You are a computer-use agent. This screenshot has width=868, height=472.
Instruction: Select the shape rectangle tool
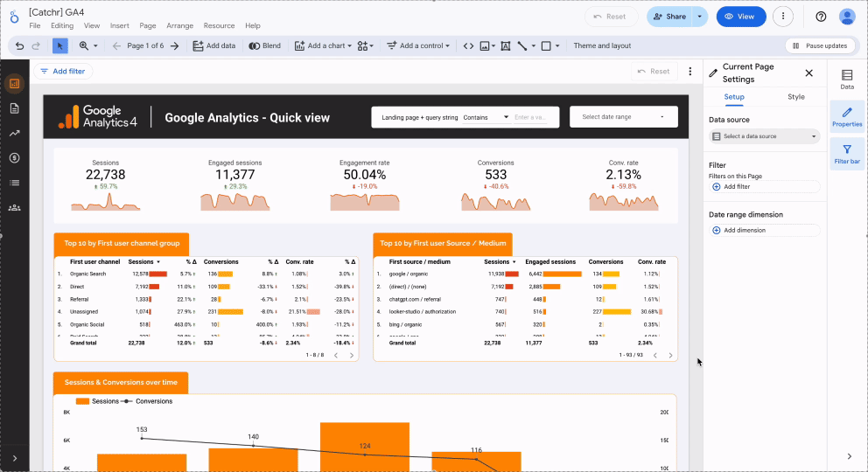click(x=546, y=45)
